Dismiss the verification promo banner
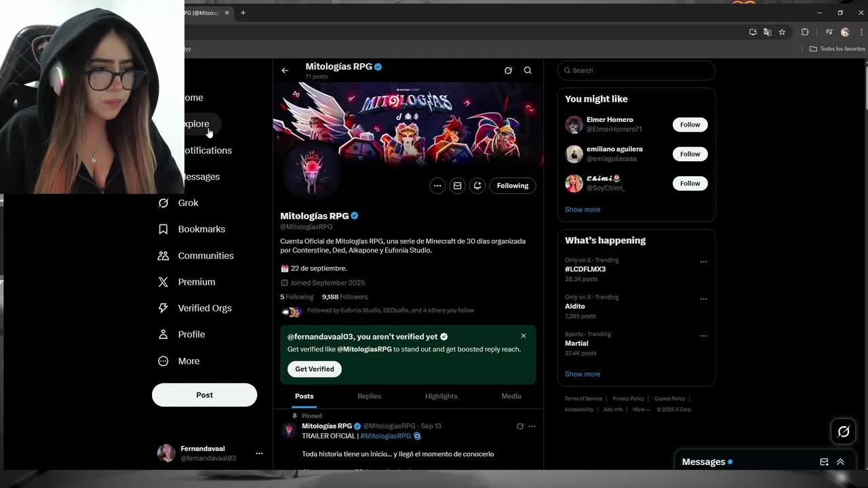This screenshot has width=868, height=488. 524,336
